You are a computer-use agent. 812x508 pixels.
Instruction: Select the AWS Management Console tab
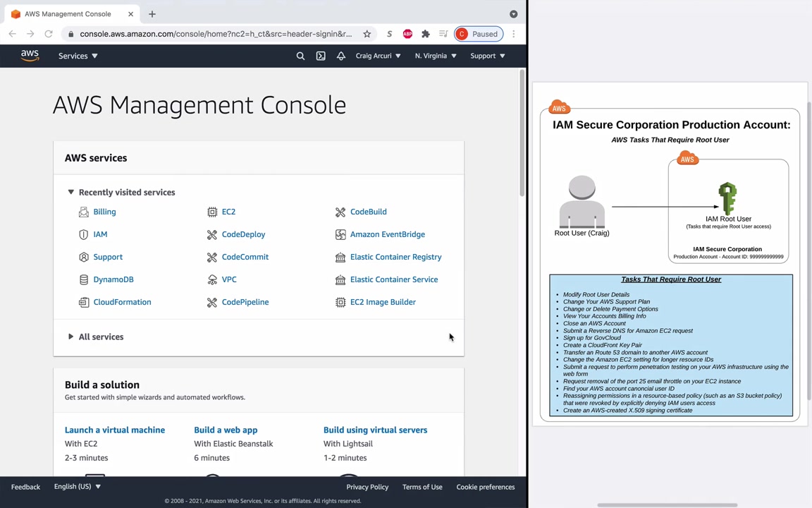pos(73,14)
